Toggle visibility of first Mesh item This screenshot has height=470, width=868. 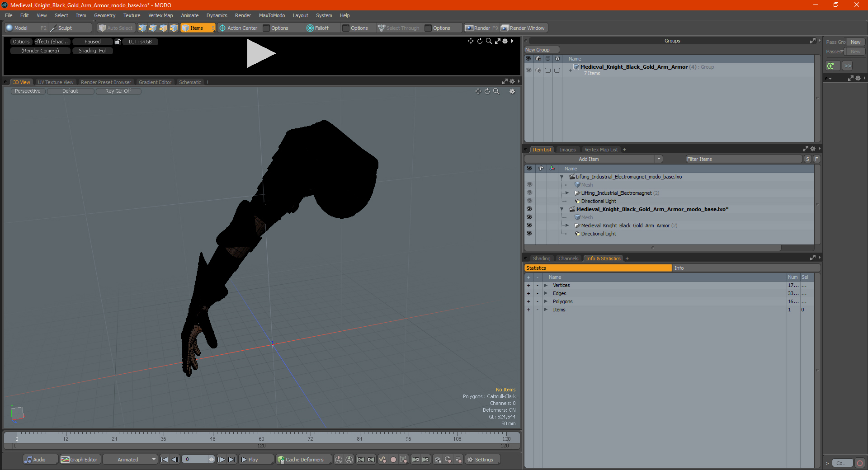[529, 185]
